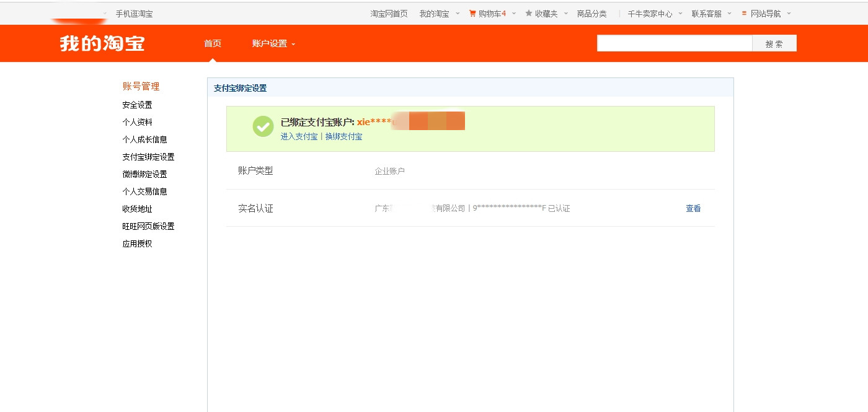This screenshot has height=412, width=868.
Task: Open the 商品分类 link
Action: click(x=591, y=14)
